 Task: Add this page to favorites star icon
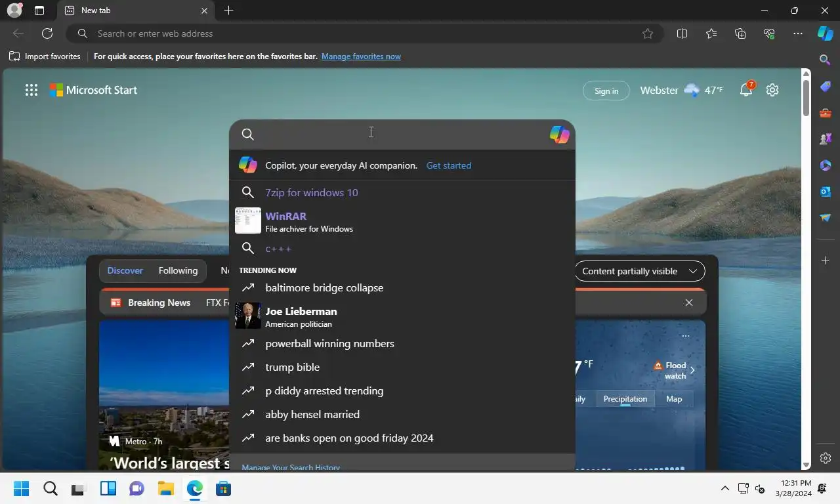648,33
